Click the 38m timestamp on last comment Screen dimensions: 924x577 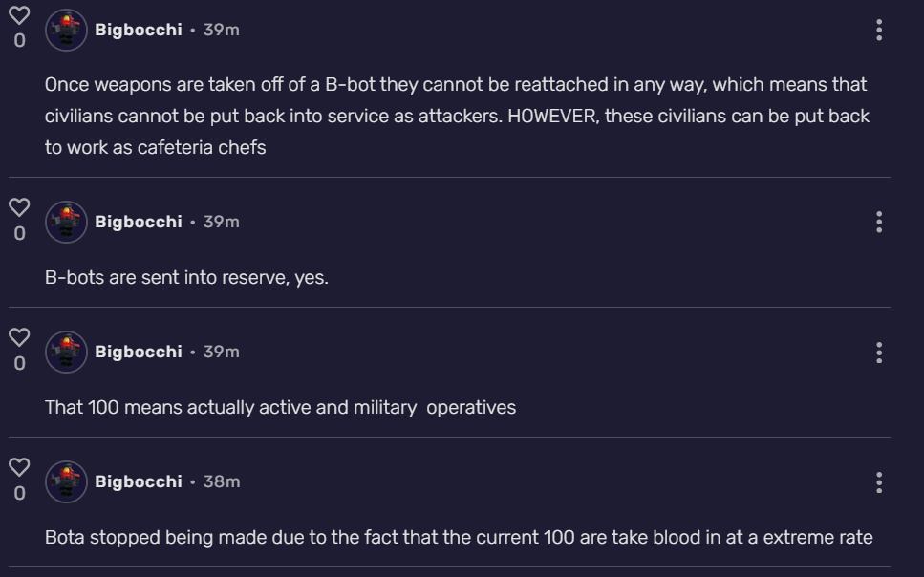(x=222, y=481)
